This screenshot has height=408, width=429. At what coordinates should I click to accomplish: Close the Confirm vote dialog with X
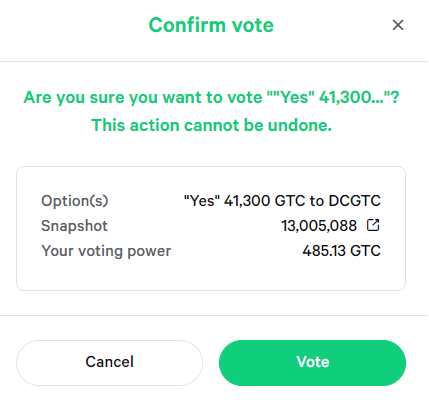[x=398, y=25]
